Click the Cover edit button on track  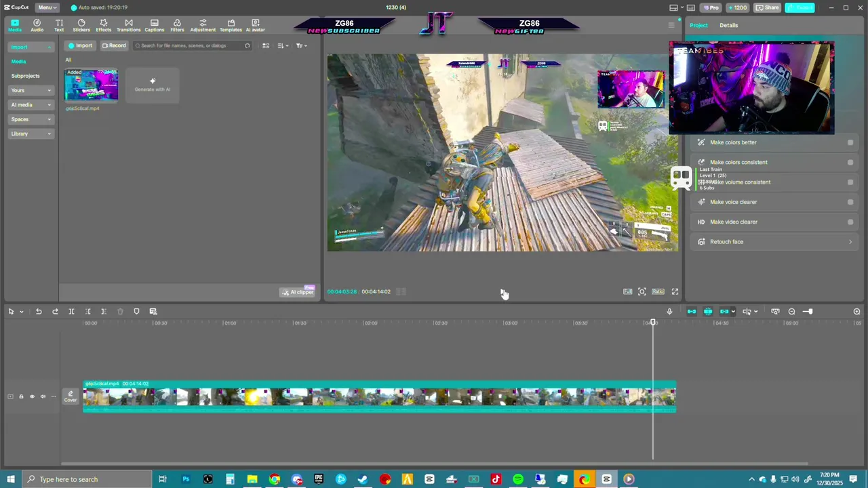(71, 396)
